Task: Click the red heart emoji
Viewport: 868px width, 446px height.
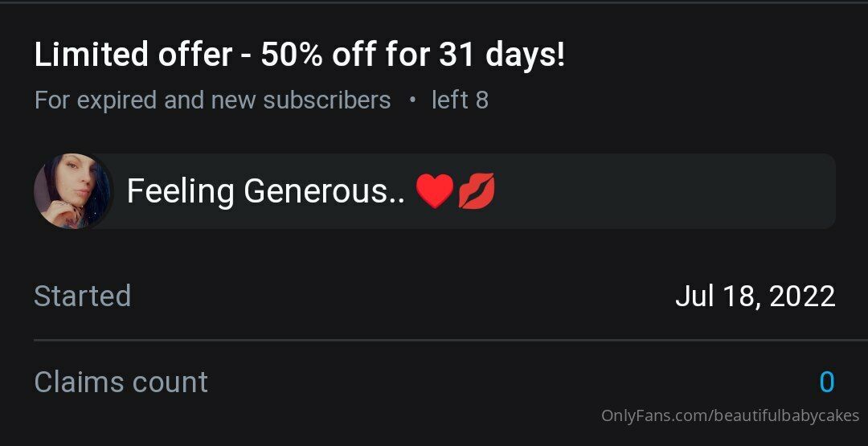Action: (435, 191)
